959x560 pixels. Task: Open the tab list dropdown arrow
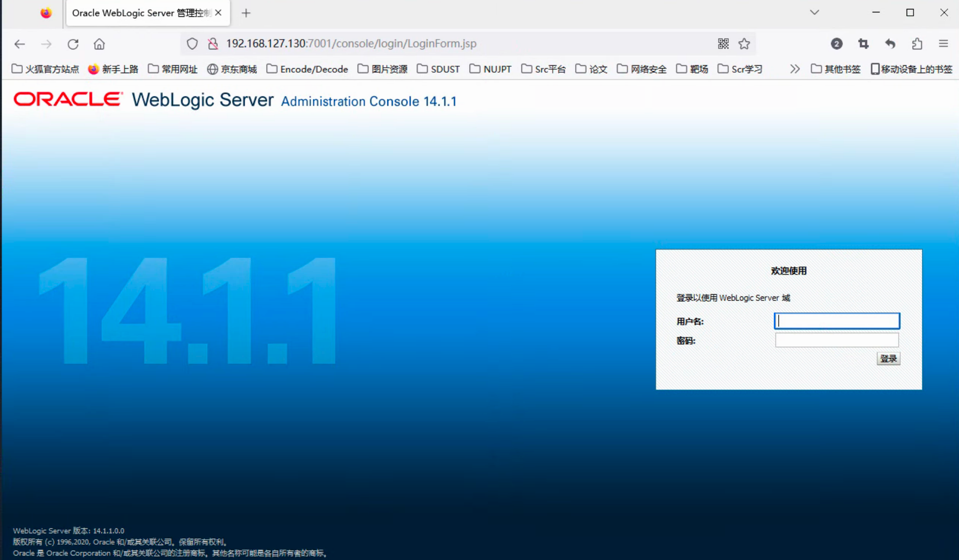coord(814,12)
